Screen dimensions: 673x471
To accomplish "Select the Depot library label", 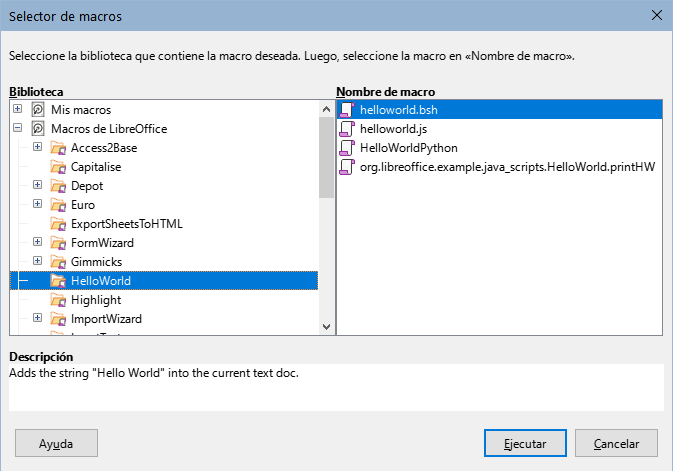I will [x=87, y=186].
